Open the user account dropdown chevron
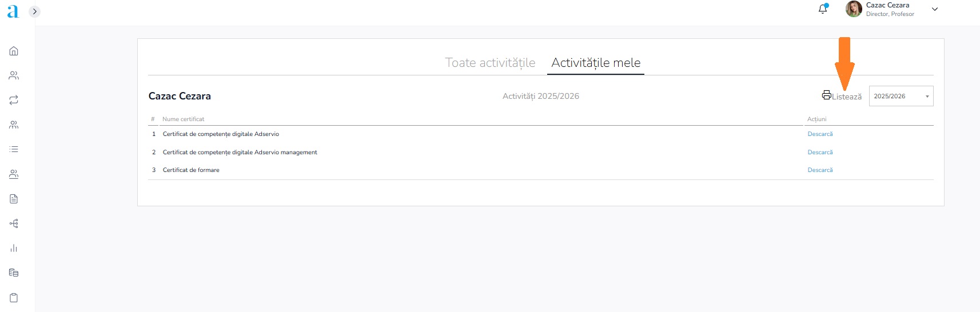 935,9
